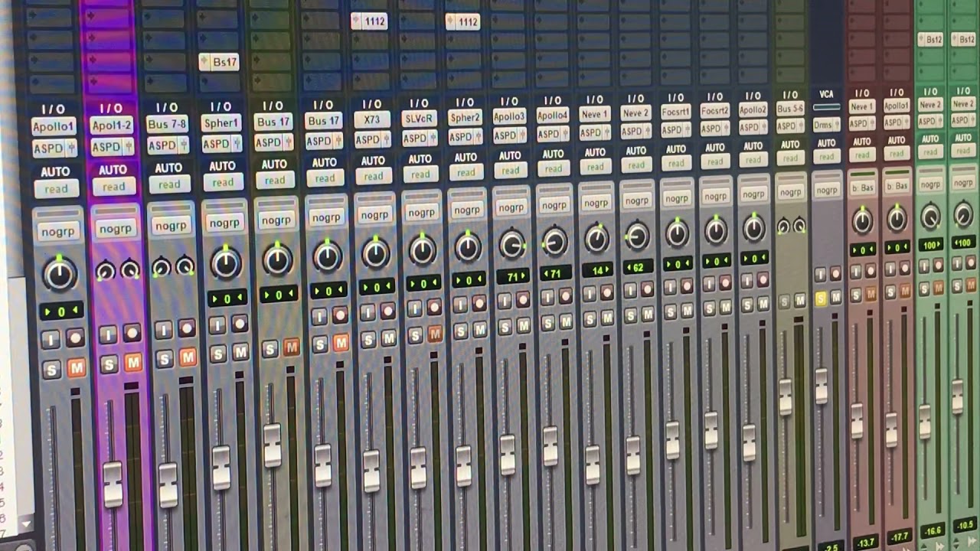The width and height of the screenshot is (980, 551).
Task: Unmute the purple Apol1-2 track
Action: tap(133, 363)
